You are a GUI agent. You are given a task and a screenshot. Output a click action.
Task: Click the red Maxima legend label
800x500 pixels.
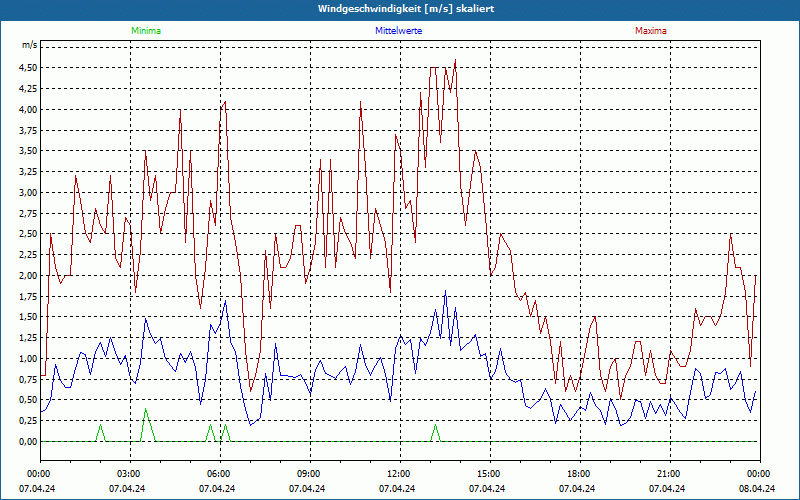click(651, 31)
